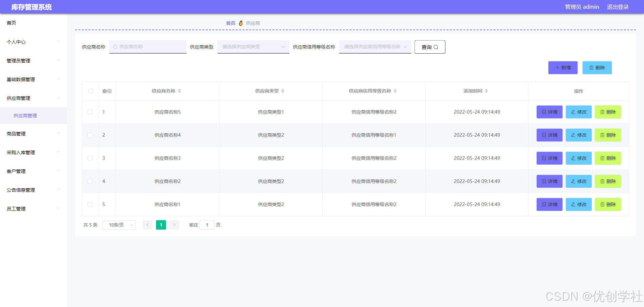The image size is (644, 307).
Task: Toggle the select-all checkbox in table header
Action: 91,91
